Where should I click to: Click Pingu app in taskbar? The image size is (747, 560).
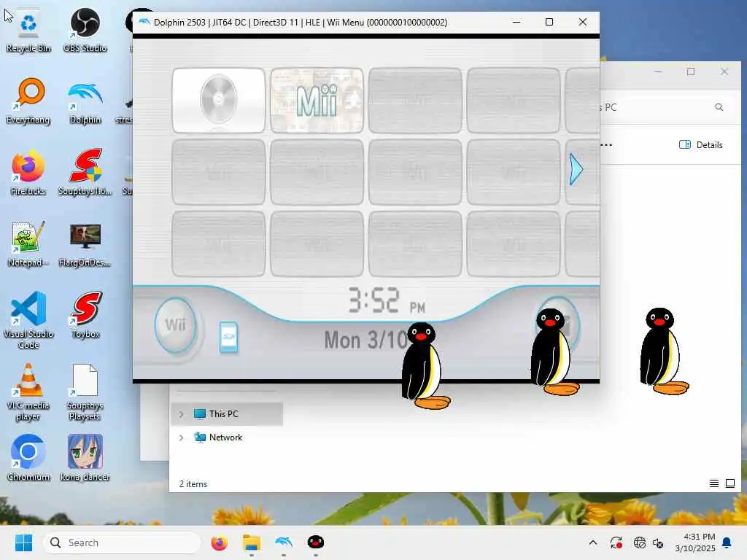[315, 542]
